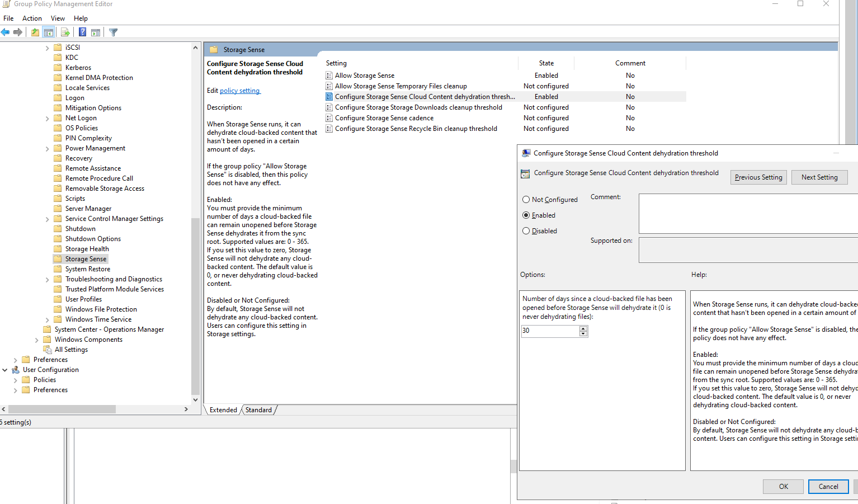The width and height of the screenshot is (858, 504).
Task: Switch to the Extended tab
Action: pos(223,410)
